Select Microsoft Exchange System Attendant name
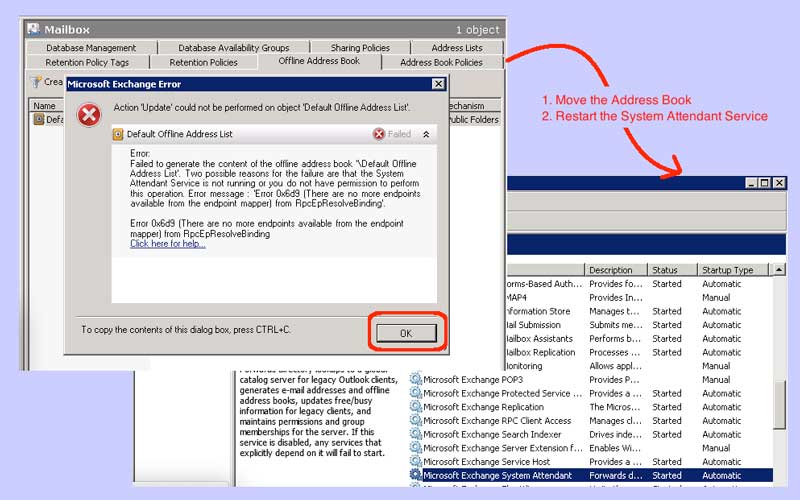This screenshot has height=500, width=800. click(x=497, y=476)
